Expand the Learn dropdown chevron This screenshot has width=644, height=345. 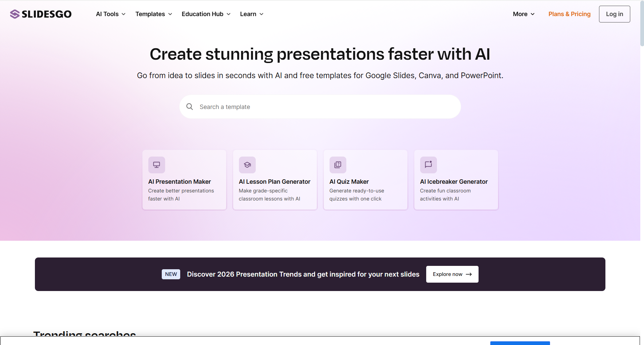pos(261,14)
